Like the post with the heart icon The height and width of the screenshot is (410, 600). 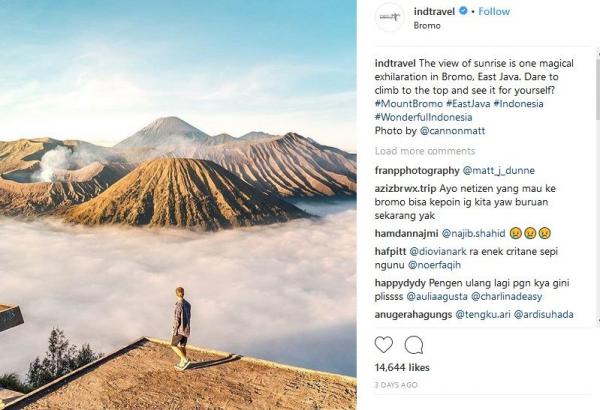tap(384, 345)
